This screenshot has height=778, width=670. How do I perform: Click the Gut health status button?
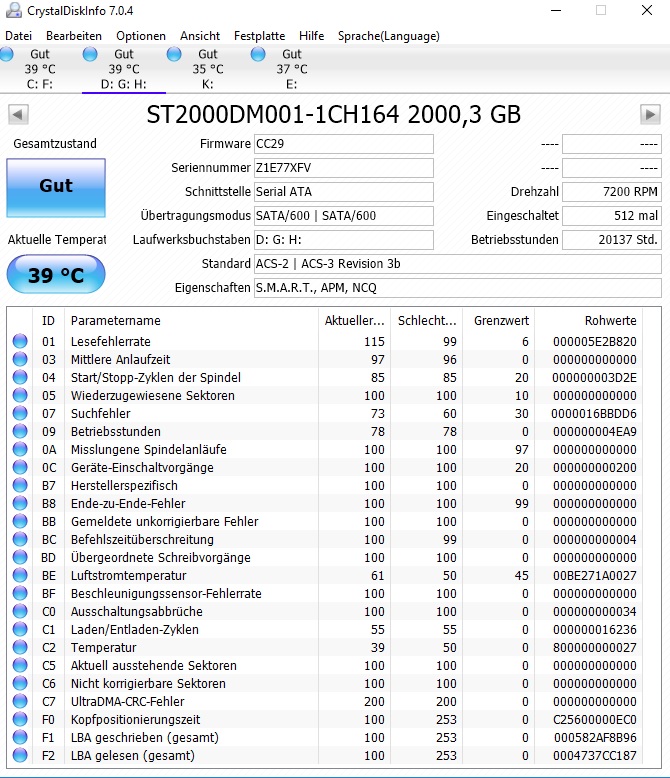pos(56,188)
